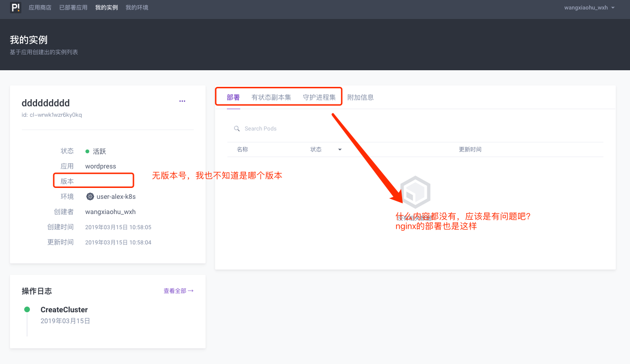Open 应用商店 in the navigation bar
Image resolution: width=630 pixels, height=364 pixels.
pos(40,7)
